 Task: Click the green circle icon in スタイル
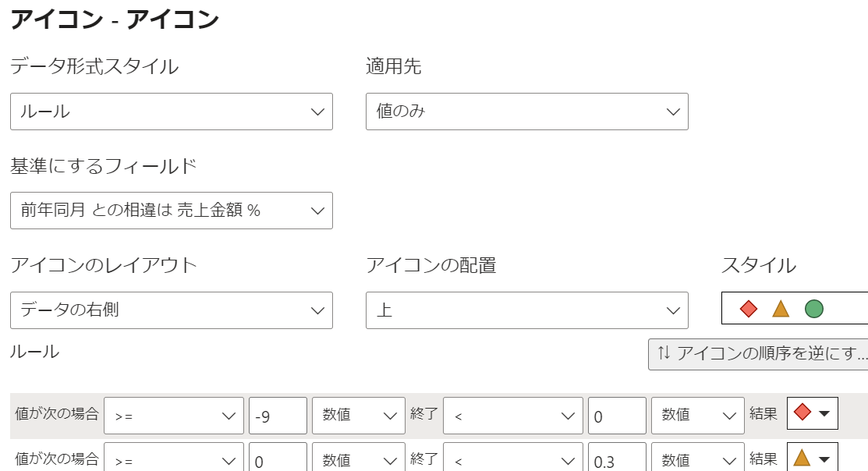point(813,310)
